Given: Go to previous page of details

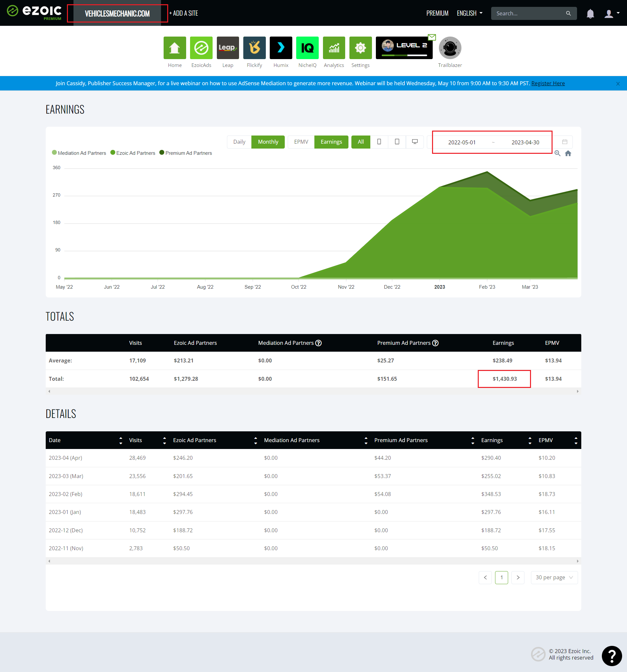Looking at the screenshot, I should click(485, 578).
